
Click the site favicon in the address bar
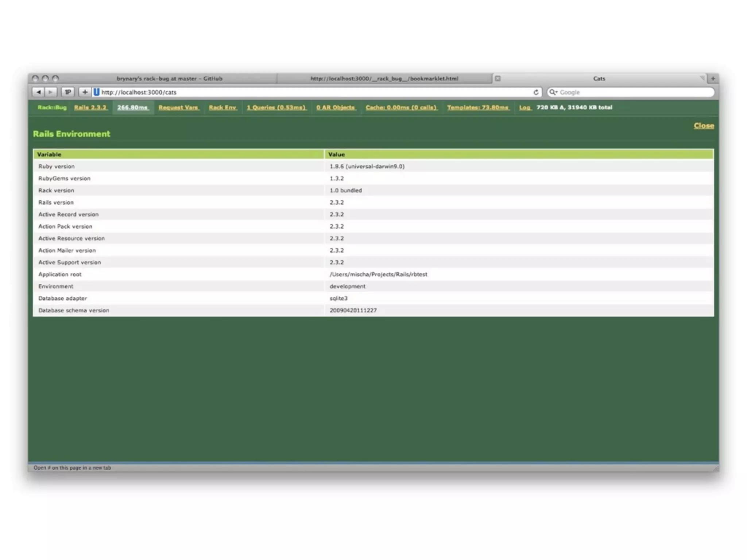coord(96,92)
